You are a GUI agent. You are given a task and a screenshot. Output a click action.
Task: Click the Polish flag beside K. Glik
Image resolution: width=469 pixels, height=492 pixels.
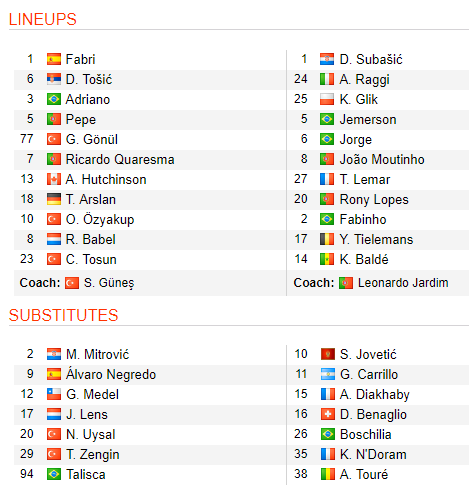[327, 99]
